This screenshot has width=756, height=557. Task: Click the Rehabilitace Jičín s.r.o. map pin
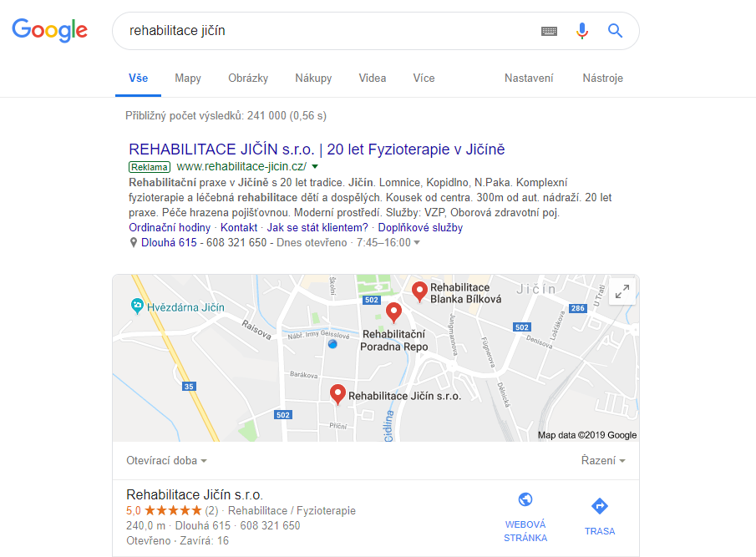click(x=337, y=393)
